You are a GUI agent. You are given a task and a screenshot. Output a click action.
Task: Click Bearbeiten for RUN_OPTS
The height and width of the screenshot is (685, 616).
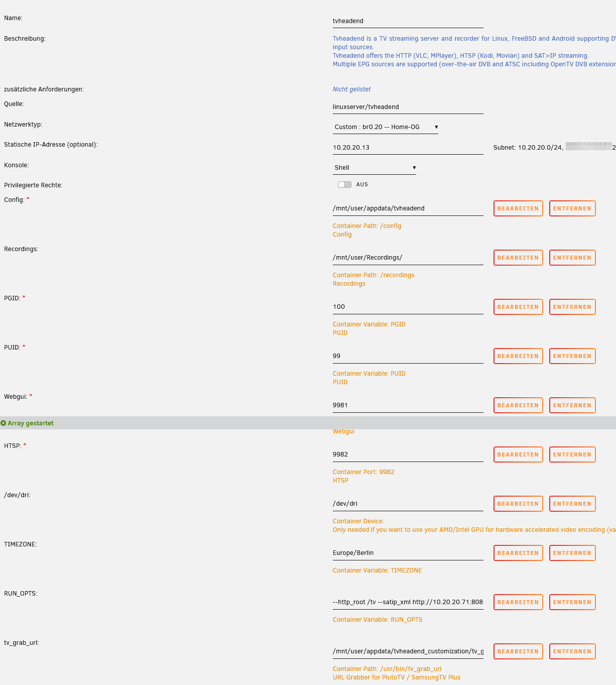pyautogui.click(x=518, y=602)
